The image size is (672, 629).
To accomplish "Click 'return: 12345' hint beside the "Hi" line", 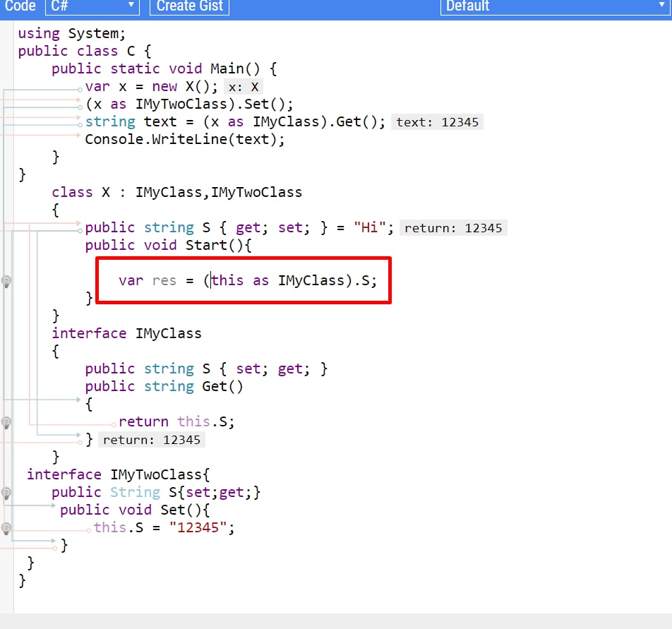I will [x=453, y=228].
